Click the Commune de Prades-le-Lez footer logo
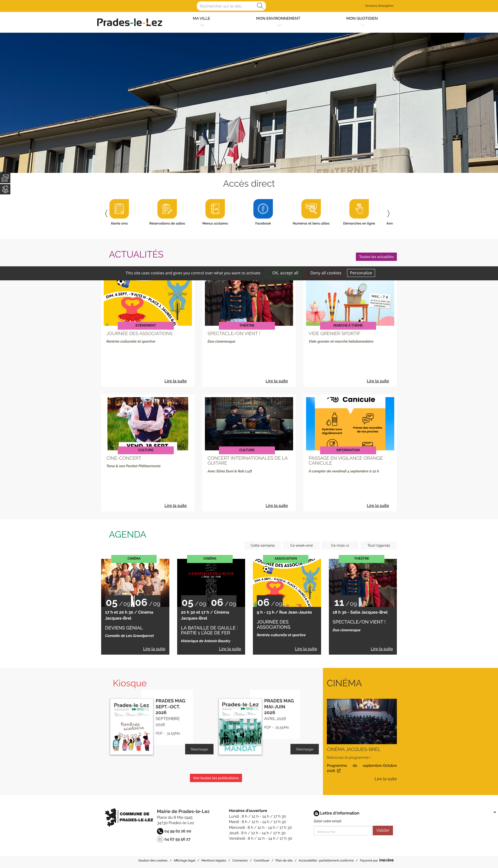The image size is (498, 868). (x=129, y=817)
